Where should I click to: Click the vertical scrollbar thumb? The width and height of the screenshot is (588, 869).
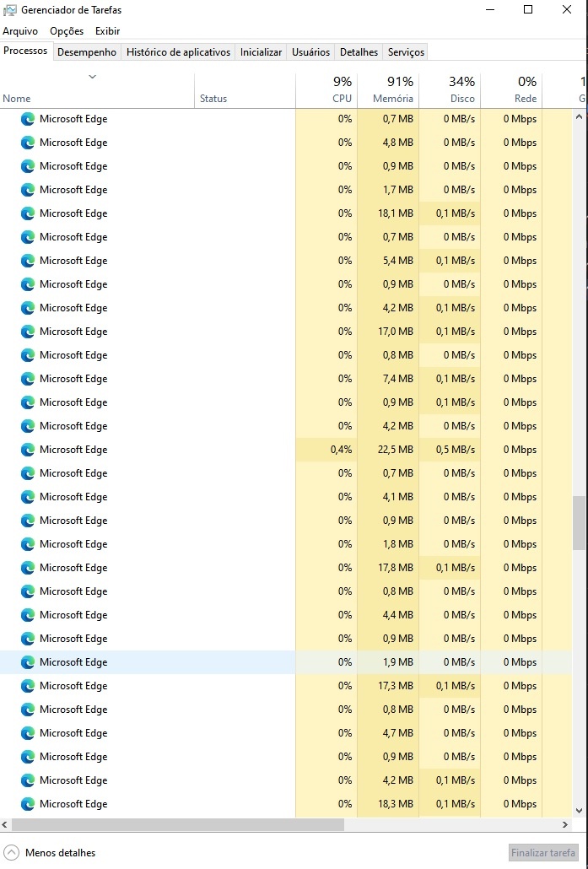click(579, 523)
